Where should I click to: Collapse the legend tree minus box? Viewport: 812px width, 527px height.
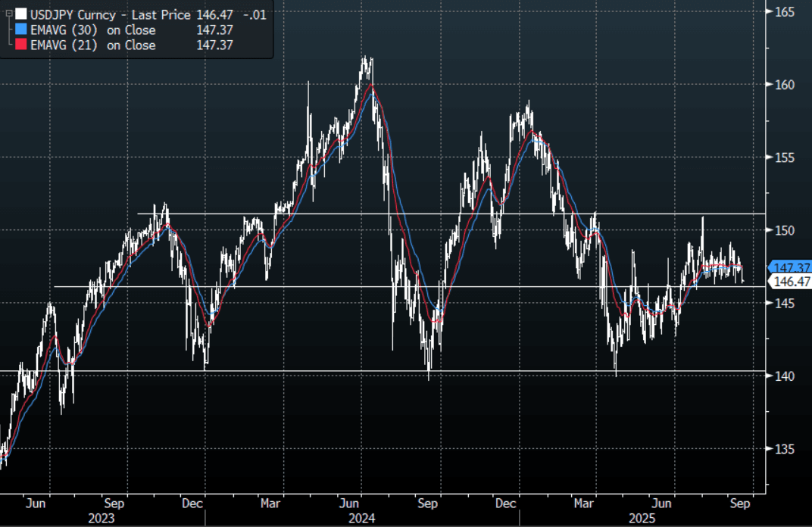coord(8,14)
